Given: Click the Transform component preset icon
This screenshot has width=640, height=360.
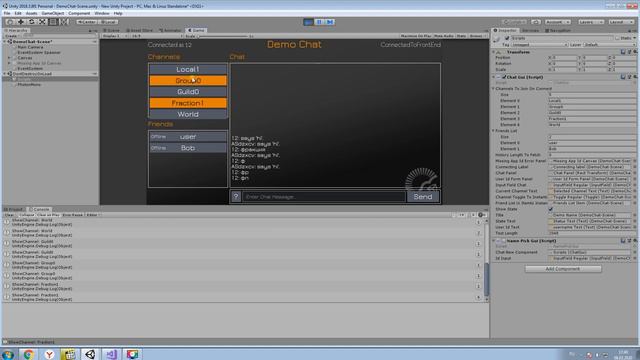Looking at the screenshot, I should pos(629,52).
